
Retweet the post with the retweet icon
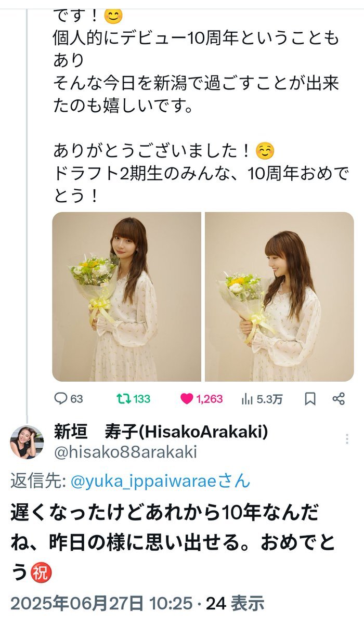tap(123, 399)
